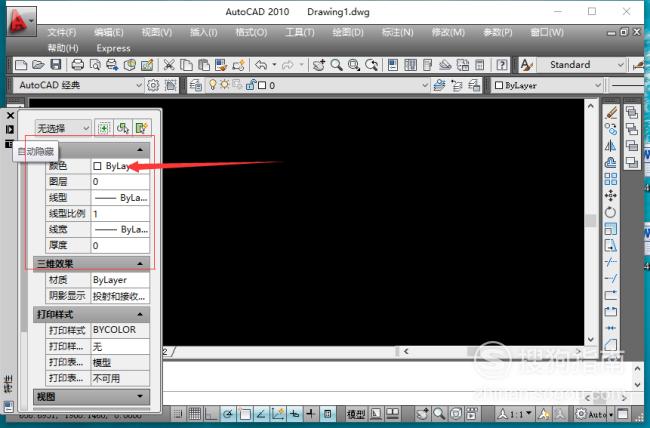Open the 文件(F) menu

[x=62, y=32]
